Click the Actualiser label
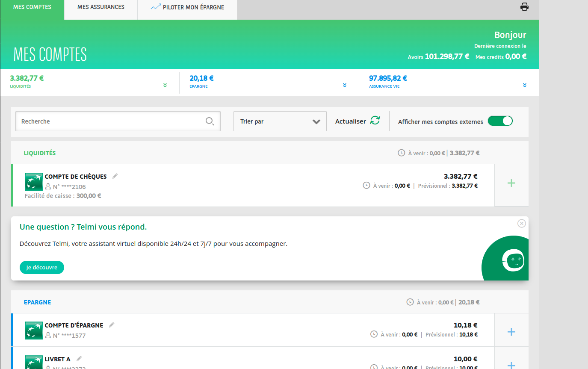Viewport: 588px width, 369px height. [351, 121]
